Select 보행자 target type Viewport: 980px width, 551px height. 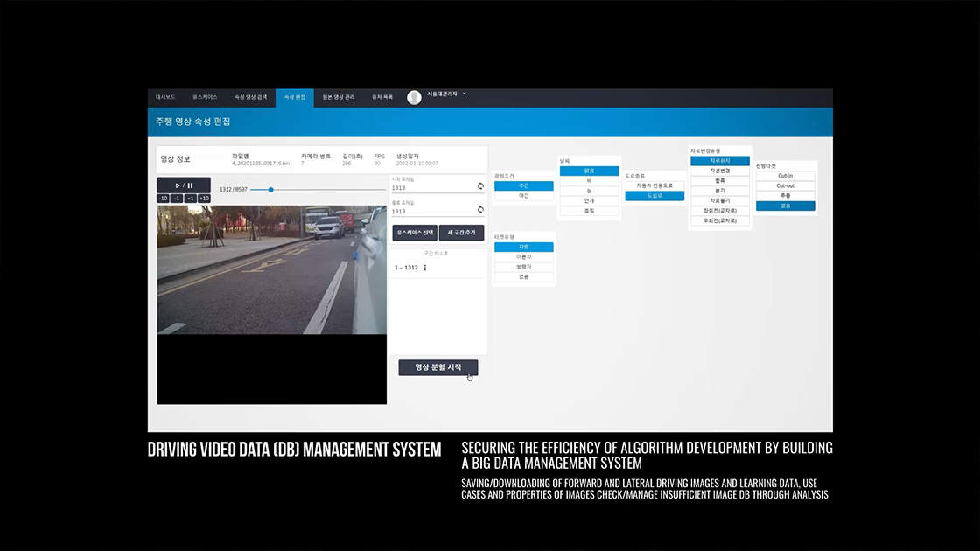coord(524,267)
